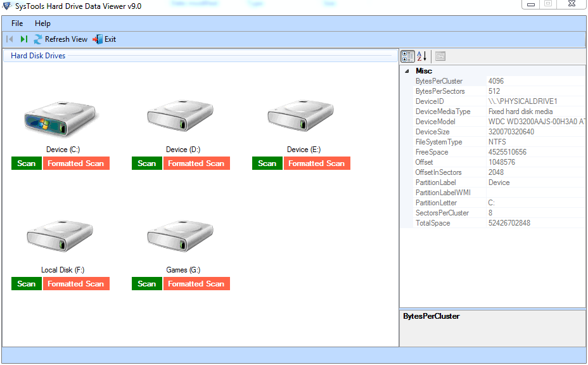Image resolution: width=588 pixels, height=365 pixels.
Task: Select the PartitionLabel property row
Action: (x=499, y=182)
